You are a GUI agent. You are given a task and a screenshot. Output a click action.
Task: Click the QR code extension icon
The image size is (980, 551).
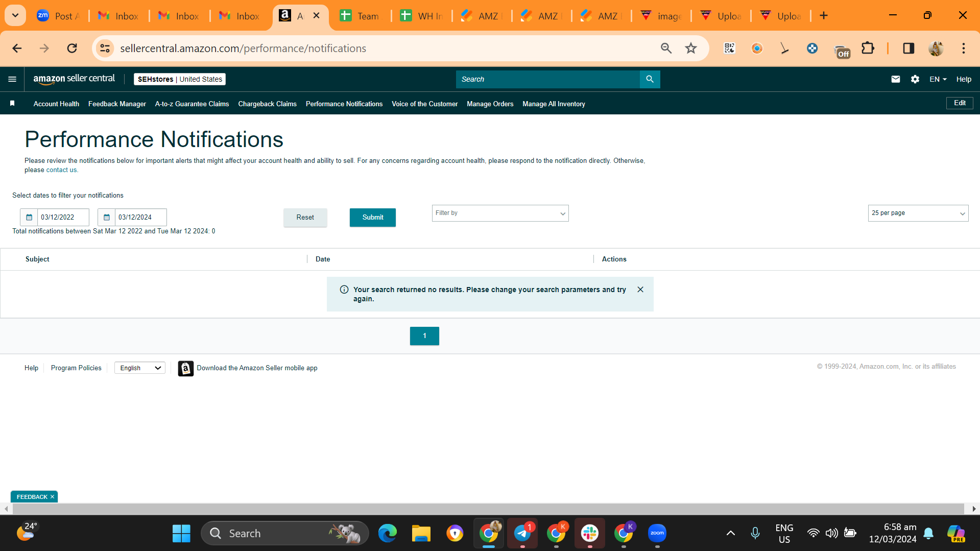click(729, 49)
